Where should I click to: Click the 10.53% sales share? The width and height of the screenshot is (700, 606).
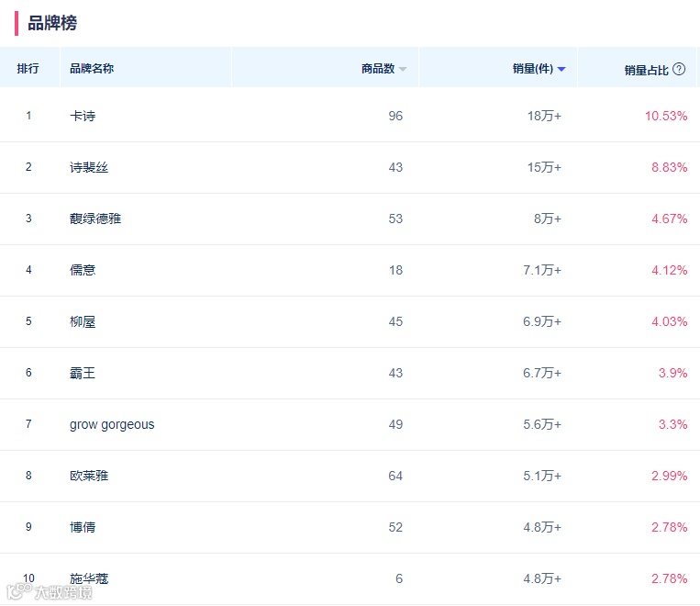coord(666,116)
